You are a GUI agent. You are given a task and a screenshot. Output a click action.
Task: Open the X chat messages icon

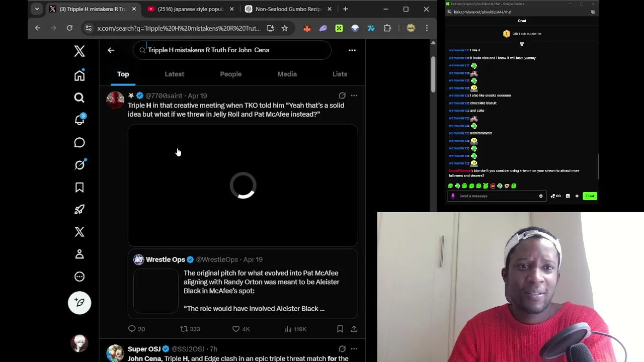click(79, 142)
